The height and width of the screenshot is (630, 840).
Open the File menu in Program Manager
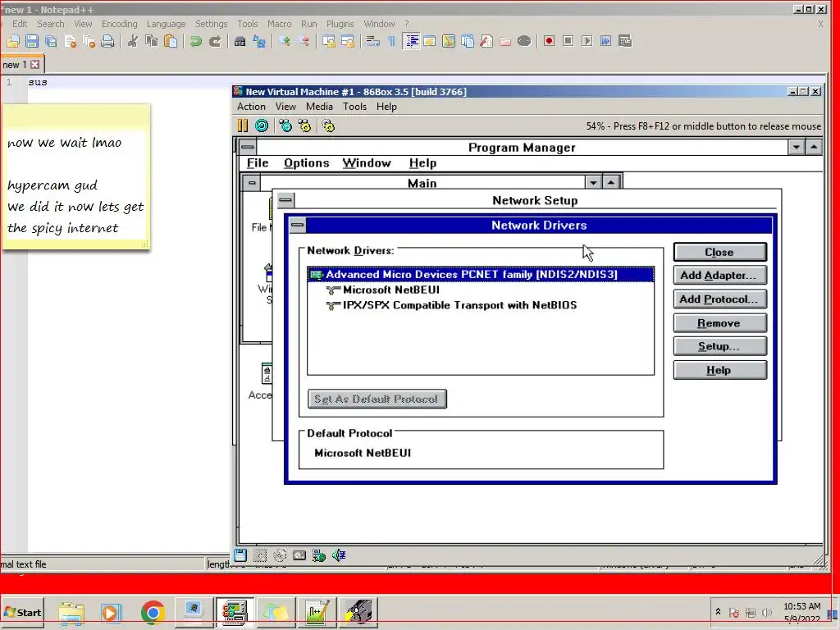(258, 163)
